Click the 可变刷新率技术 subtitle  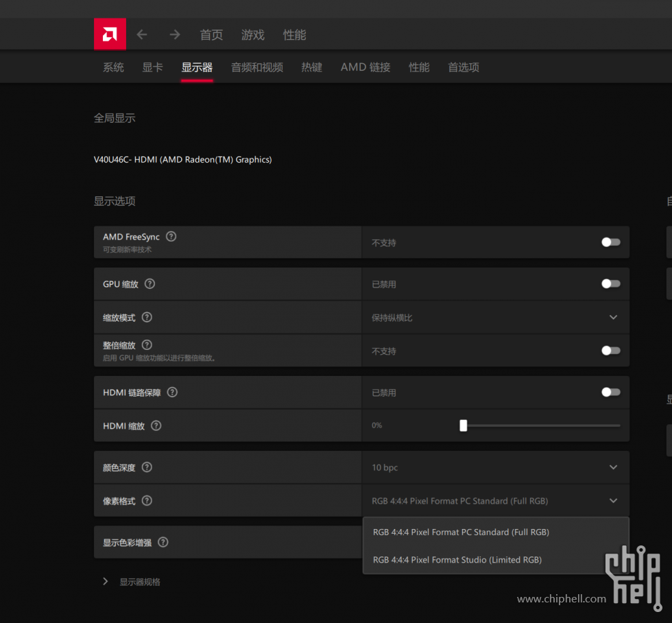127,250
